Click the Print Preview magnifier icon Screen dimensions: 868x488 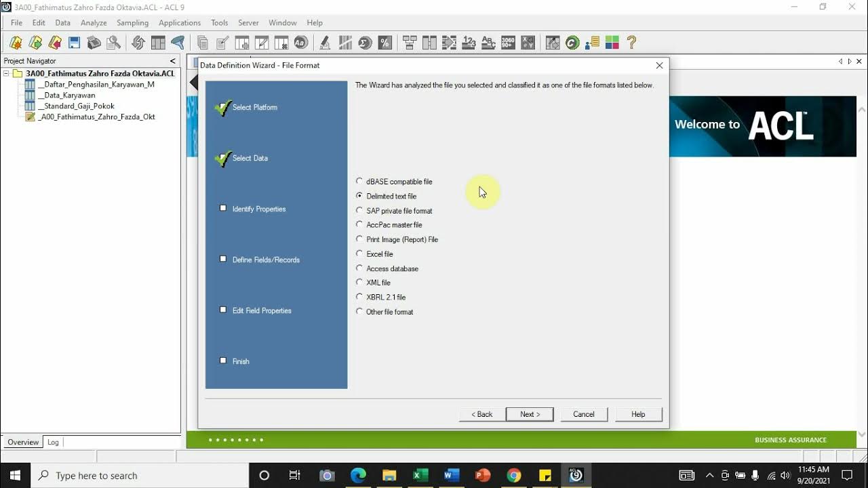[114, 43]
